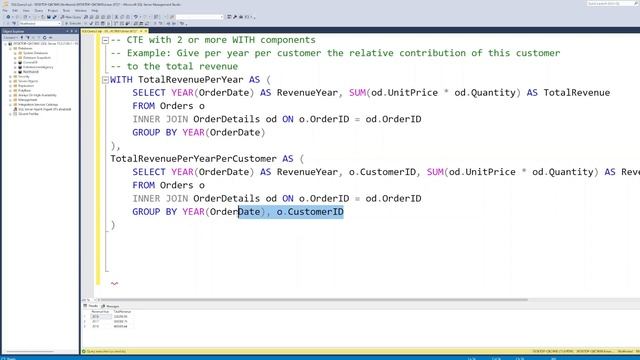The image size is (640, 360).
Task: Expand the System Databases folder
Action: pos(15,53)
